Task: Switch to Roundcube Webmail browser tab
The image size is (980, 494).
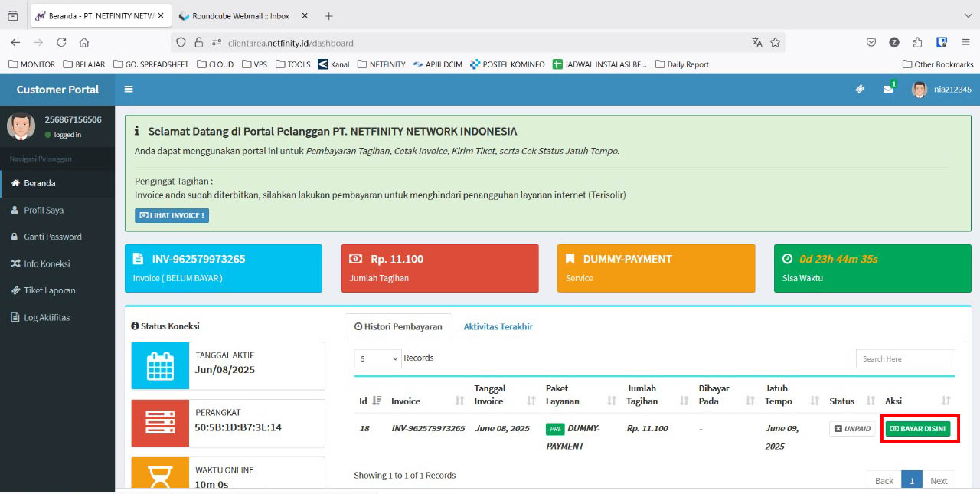Action: click(x=242, y=16)
